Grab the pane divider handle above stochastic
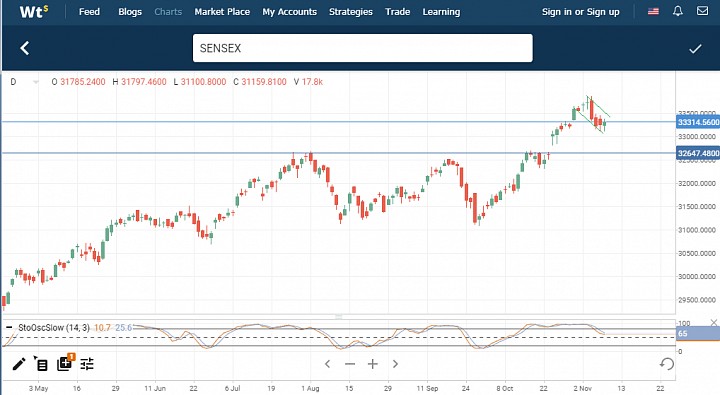 [x=339, y=316]
